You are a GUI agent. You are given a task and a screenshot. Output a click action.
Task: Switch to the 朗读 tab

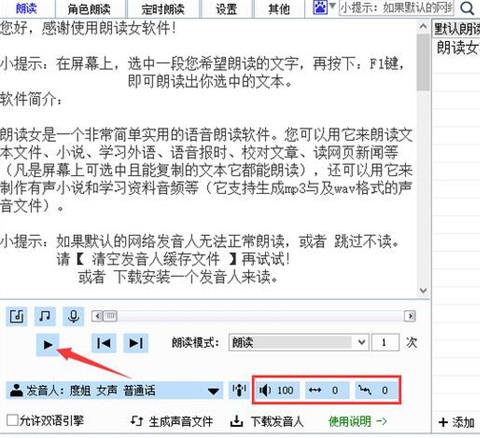(27, 8)
